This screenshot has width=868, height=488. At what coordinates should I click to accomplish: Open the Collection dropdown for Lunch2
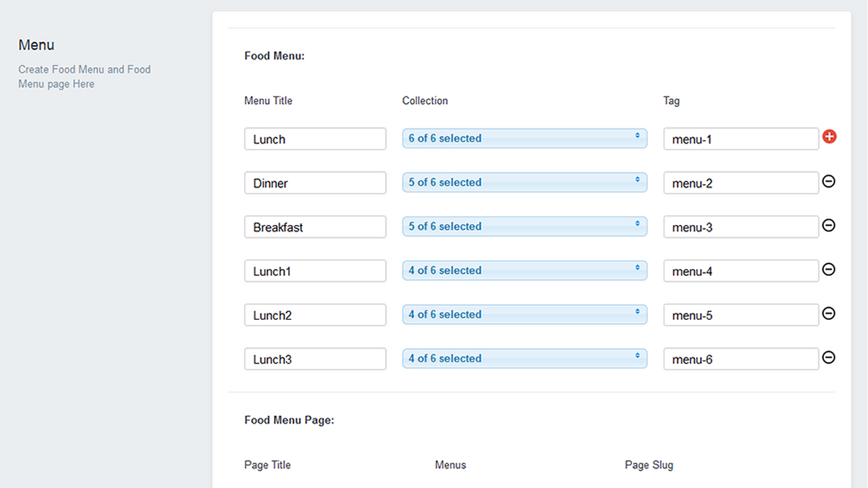(x=524, y=314)
